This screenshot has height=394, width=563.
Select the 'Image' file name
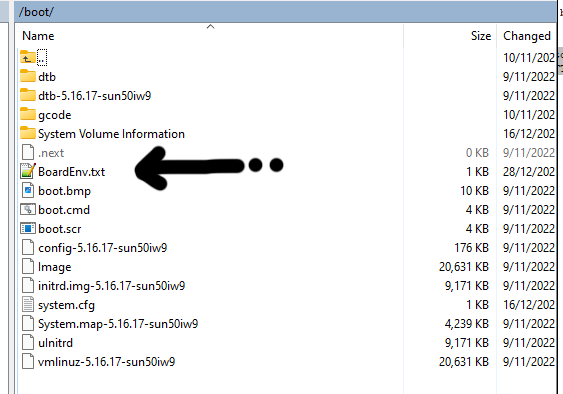tap(55, 267)
